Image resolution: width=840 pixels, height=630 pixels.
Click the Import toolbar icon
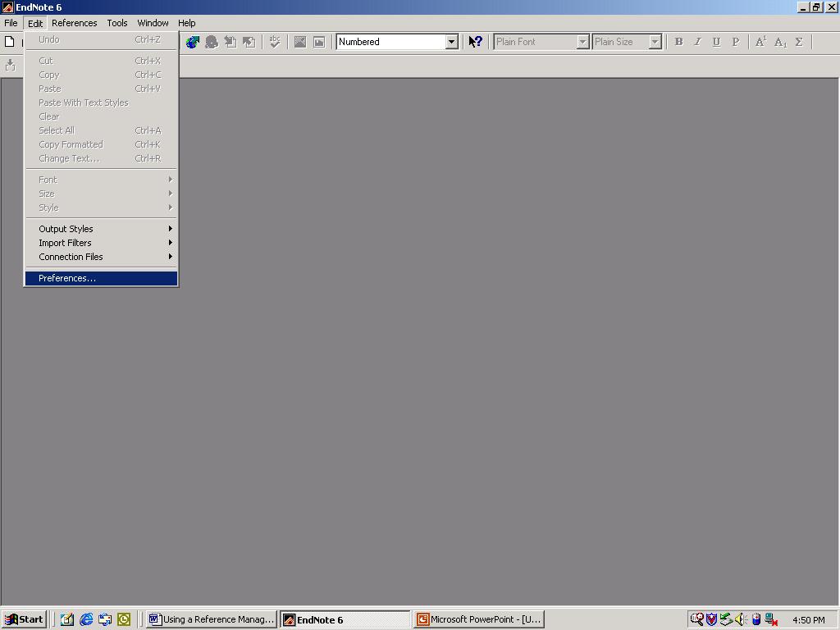pos(231,42)
